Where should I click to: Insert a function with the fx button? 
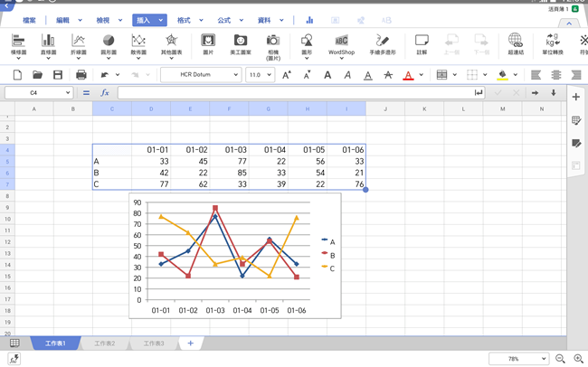click(105, 92)
